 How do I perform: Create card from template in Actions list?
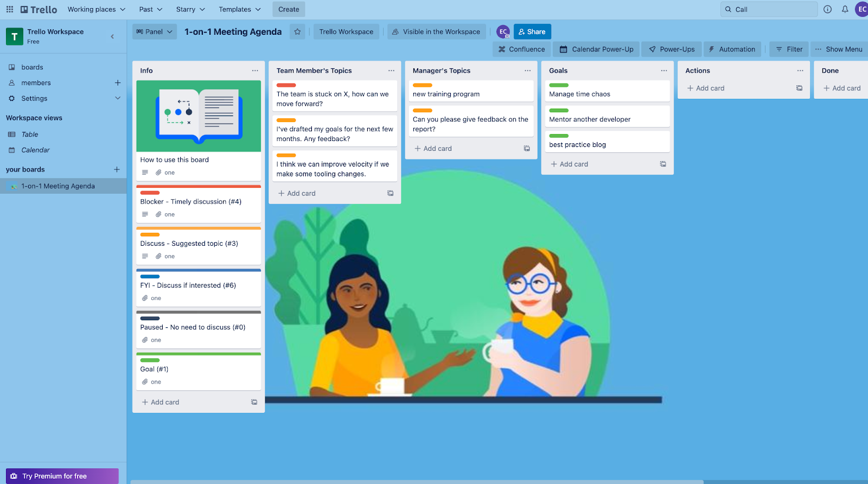(x=799, y=88)
